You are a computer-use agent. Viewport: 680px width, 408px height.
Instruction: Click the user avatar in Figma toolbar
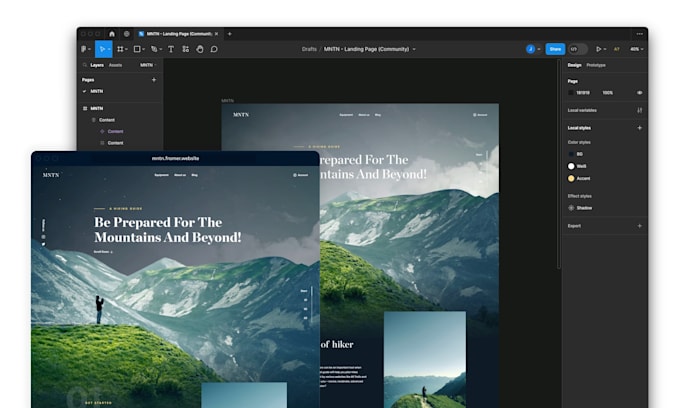click(x=530, y=49)
